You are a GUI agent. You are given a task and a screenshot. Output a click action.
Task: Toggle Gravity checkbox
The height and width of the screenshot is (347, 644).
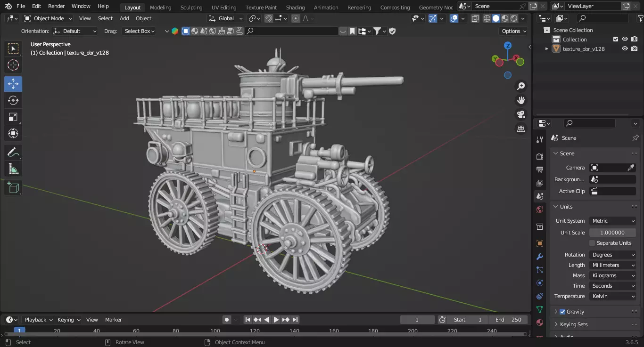coord(562,312)
